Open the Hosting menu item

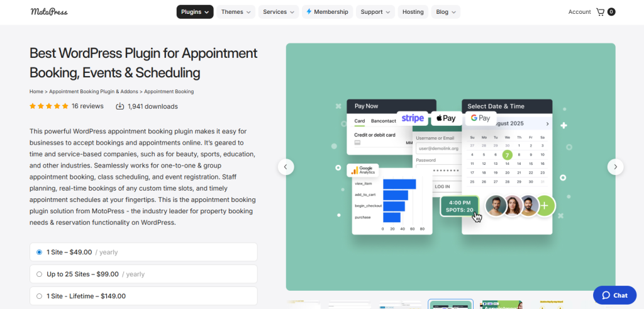click(413, 12)
